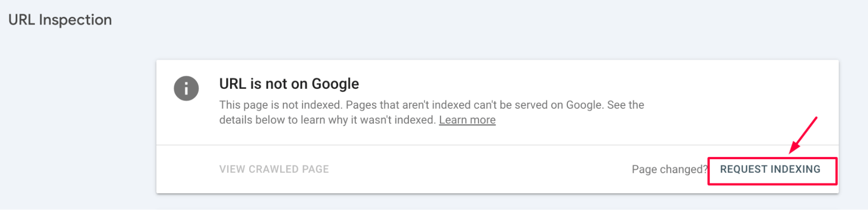Click the red highlight box border

tap(772, 158)
